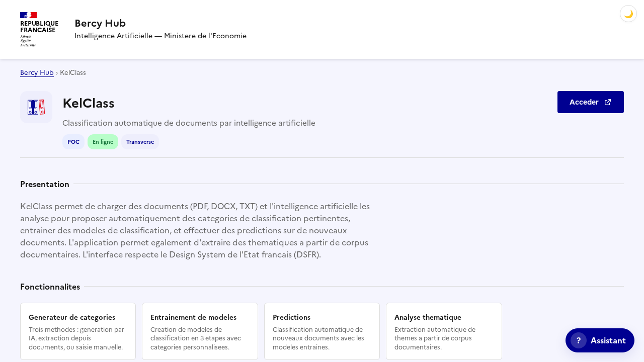Click the Republique Francaise logo
This screenshot has width=644, height=362.
(39, 29)
